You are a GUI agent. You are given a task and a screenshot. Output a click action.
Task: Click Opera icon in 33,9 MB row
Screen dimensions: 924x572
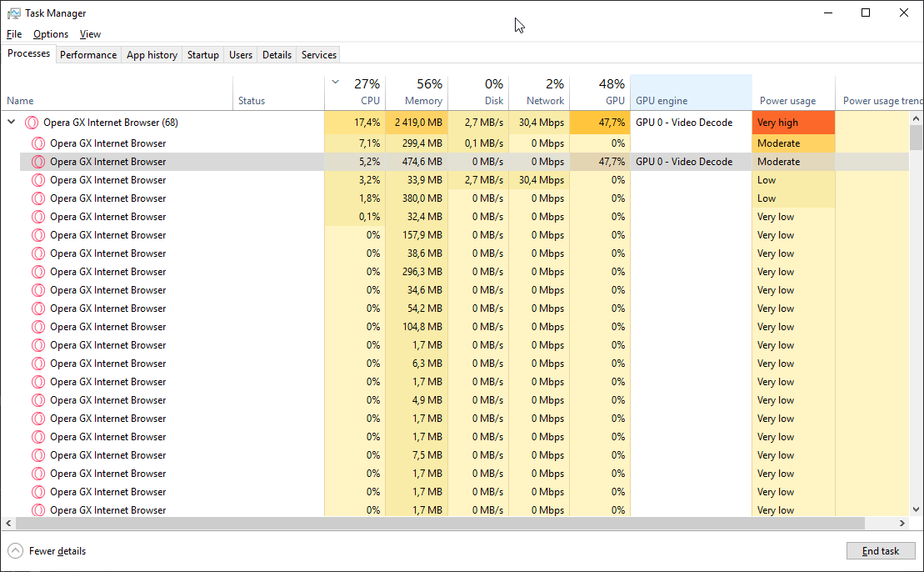pos(38,180)
